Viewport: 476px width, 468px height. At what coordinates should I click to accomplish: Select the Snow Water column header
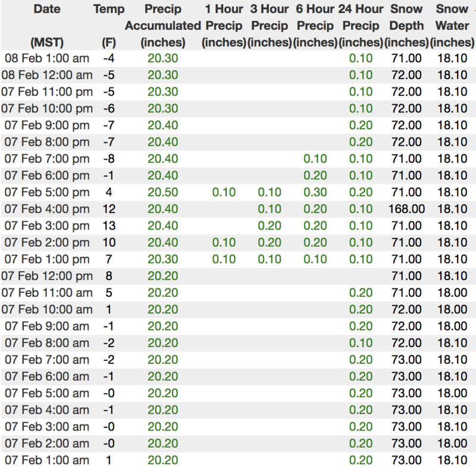pos(452,26)
